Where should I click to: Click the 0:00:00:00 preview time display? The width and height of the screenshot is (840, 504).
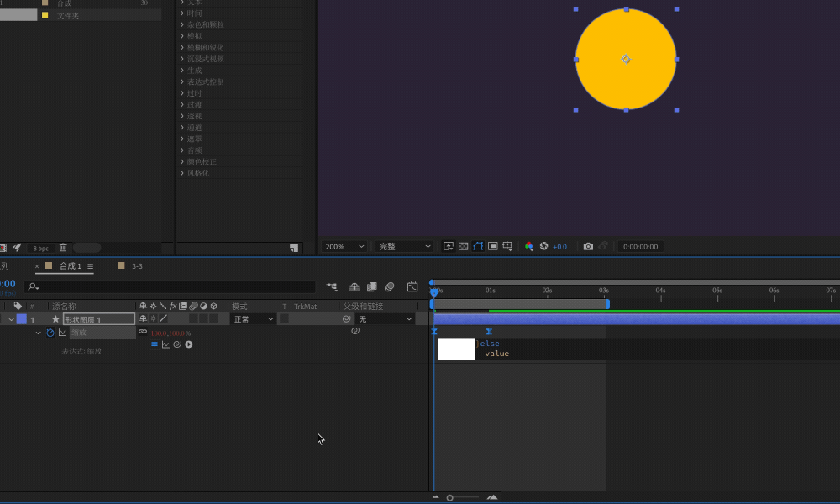coord(640,246)
